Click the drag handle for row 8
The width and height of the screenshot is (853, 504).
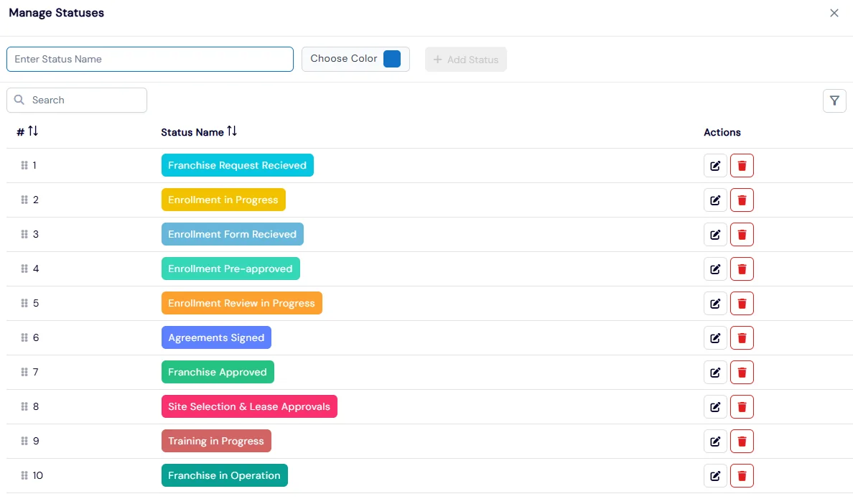pos(24,406)
